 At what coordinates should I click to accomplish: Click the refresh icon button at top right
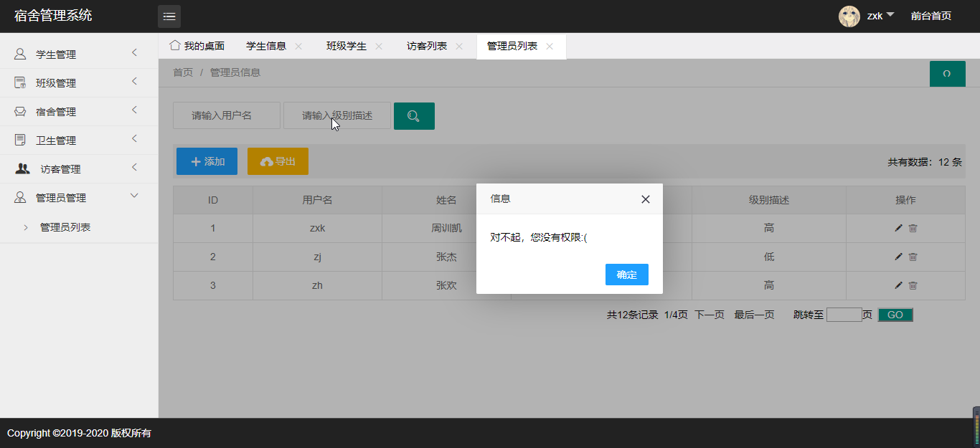[x=947, y=74]
